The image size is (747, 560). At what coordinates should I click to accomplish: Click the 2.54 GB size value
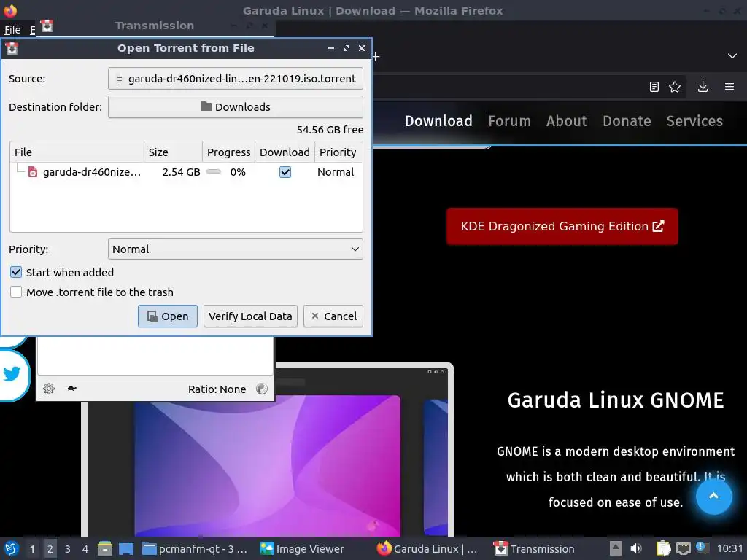(x=181, y=172)
